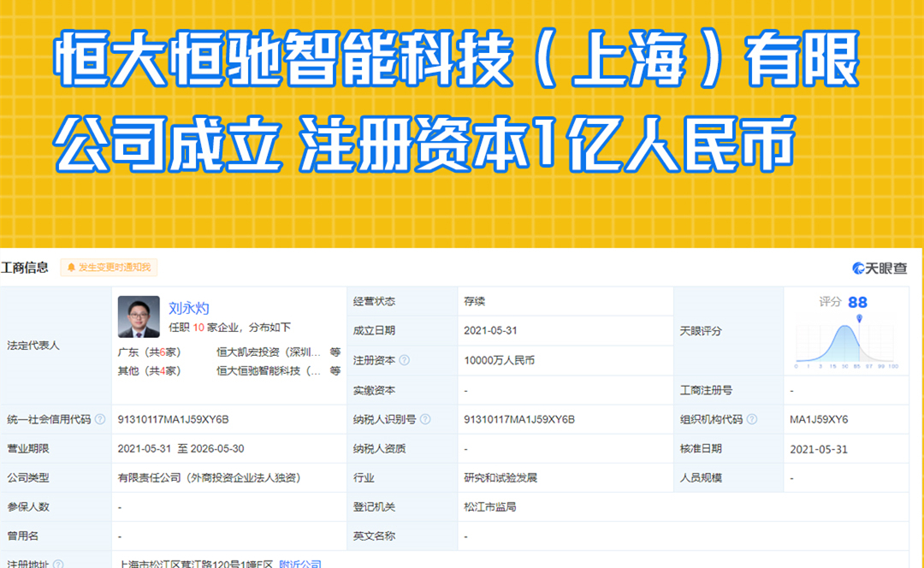Click the 评分 88 score value
924x568 pixels.
coord(857,302)
